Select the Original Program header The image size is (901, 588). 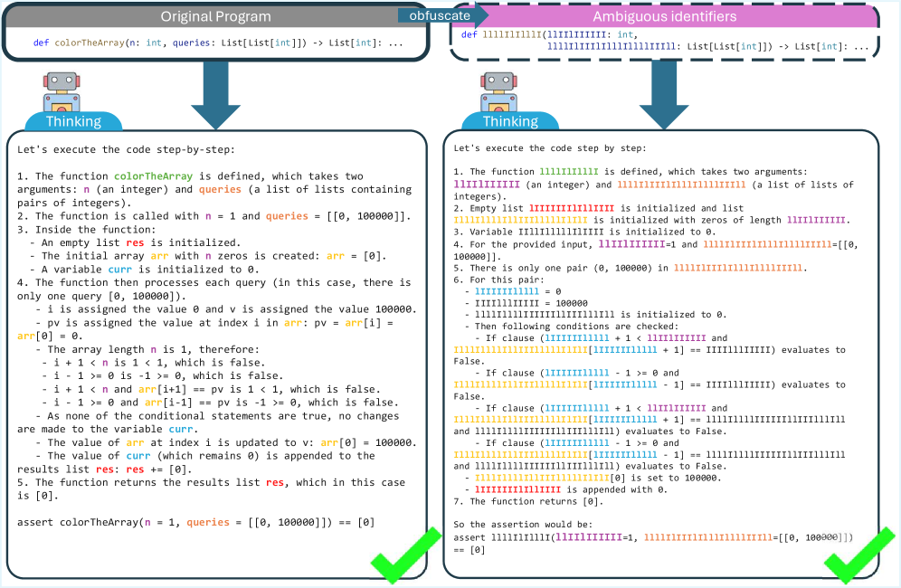215,16
